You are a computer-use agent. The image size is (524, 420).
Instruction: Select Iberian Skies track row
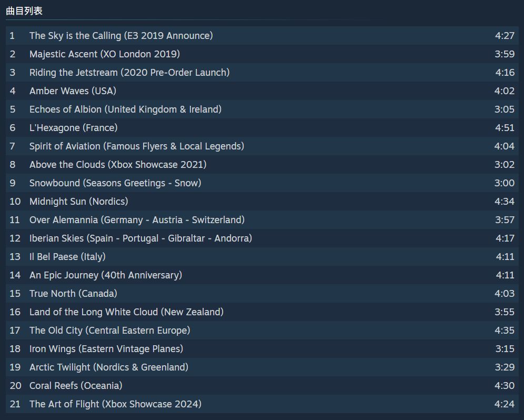pyautogui.click(x=262, y=238)
